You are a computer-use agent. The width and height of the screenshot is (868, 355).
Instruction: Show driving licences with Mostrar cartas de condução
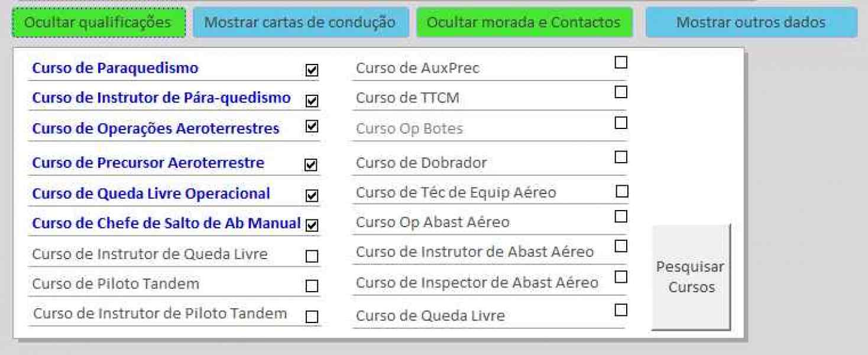coord(300,23)
